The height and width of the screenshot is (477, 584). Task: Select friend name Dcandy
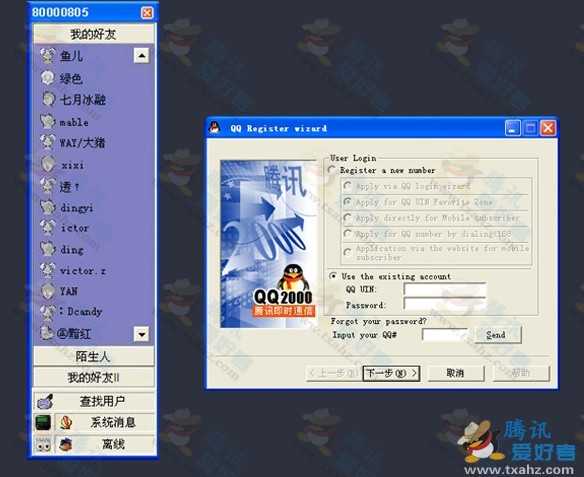tap(81, 311)
